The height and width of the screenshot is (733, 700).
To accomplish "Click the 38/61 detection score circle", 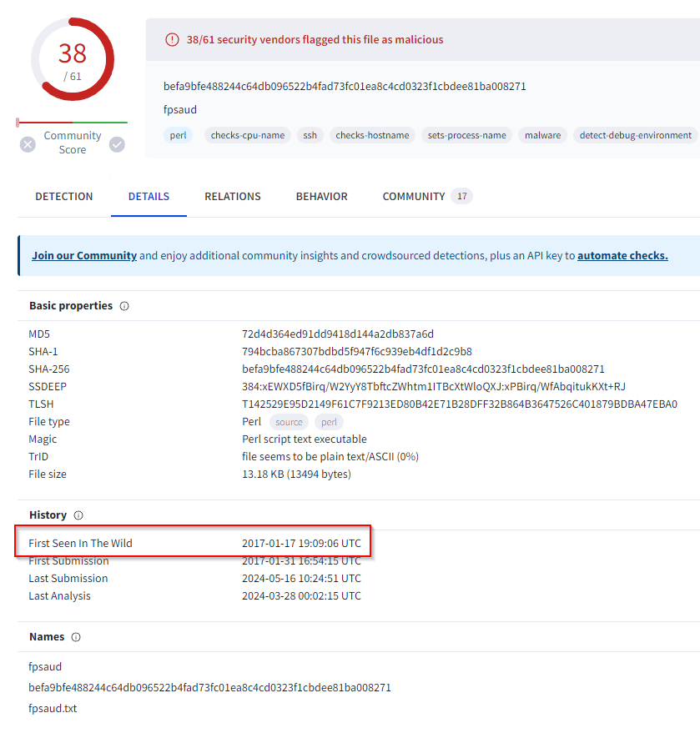I will [x=73, y=60].
